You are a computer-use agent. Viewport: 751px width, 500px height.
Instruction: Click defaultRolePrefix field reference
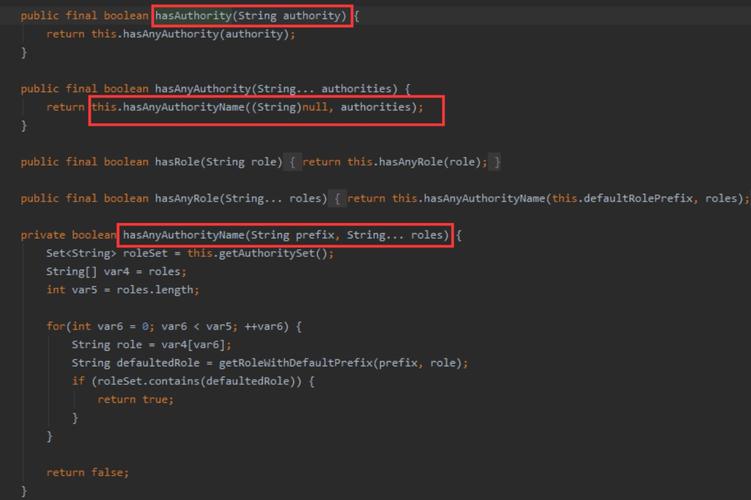point(638,198)
